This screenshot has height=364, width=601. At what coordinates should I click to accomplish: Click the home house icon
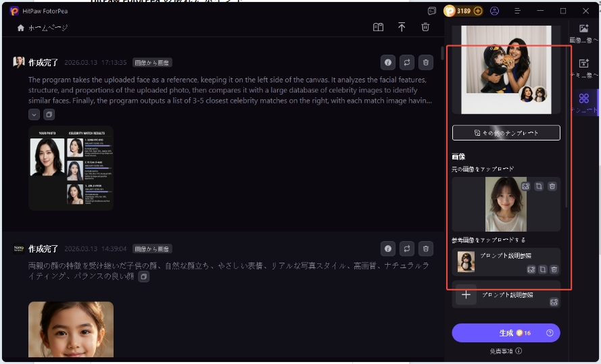point(21,28)
